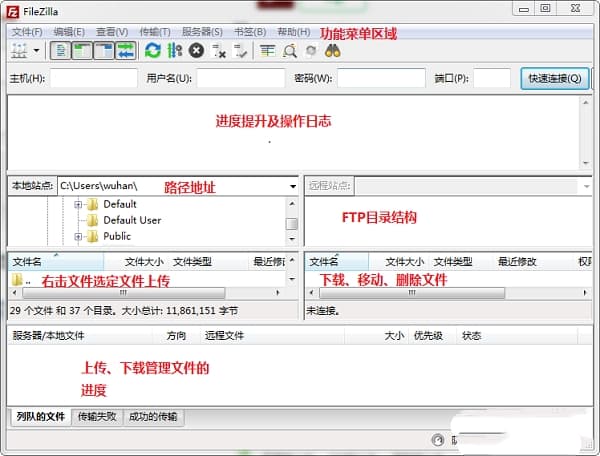Toggle message log display
The width and height of the screenshot is (600, 456).
60,51
